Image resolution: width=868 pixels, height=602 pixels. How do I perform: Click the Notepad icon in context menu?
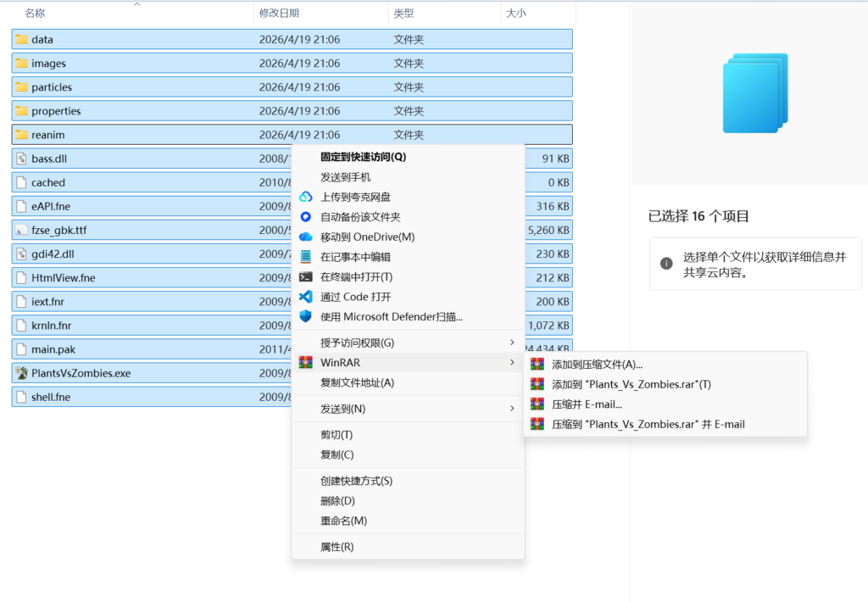306,257
